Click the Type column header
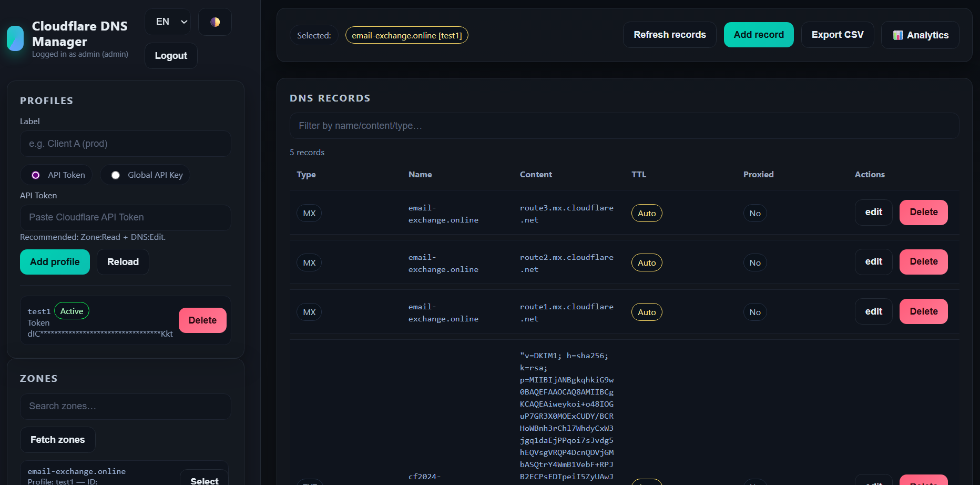 coord(306,175)
